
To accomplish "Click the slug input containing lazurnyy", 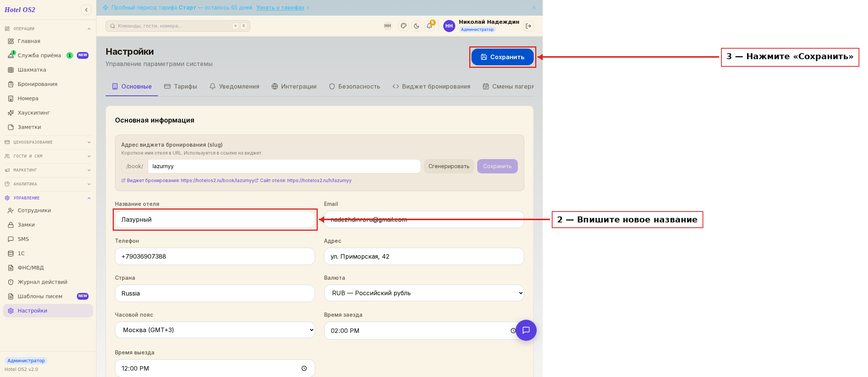I will pos(284,166).
